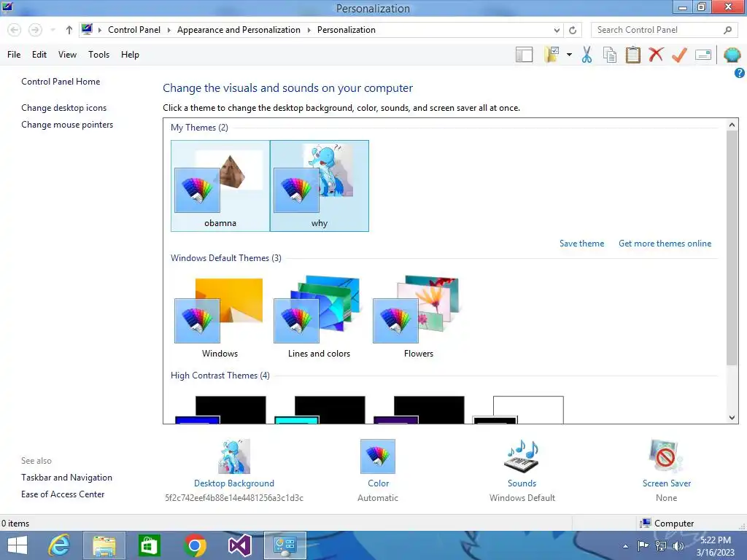747x560 pixels.
Task: Open Control Panel breadcrumb
Action: pyautogui.click(x=134, y=30)
